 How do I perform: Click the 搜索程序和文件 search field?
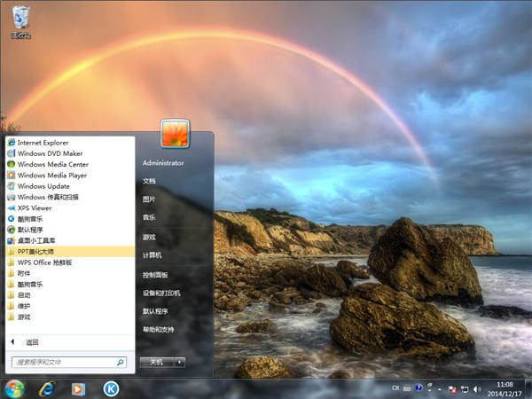pos(62,363)
